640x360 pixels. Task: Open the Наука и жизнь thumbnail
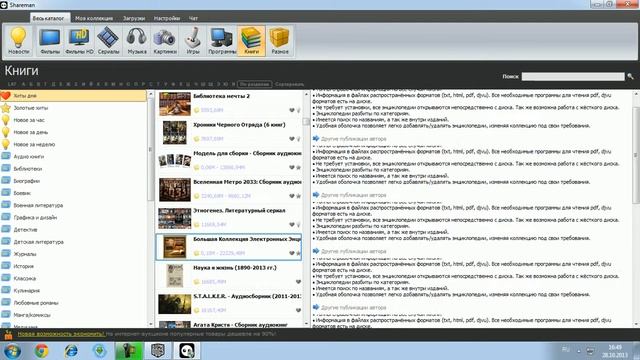(x=175, y=275)
